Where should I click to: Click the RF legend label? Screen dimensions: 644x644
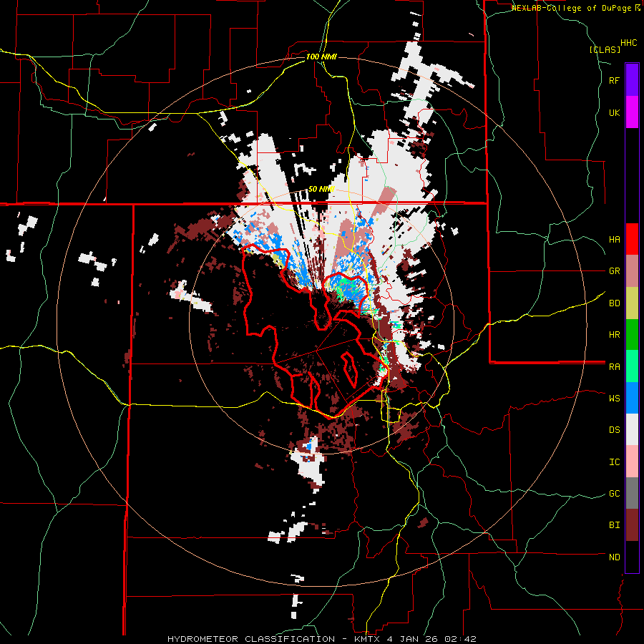tap(614, 80)
